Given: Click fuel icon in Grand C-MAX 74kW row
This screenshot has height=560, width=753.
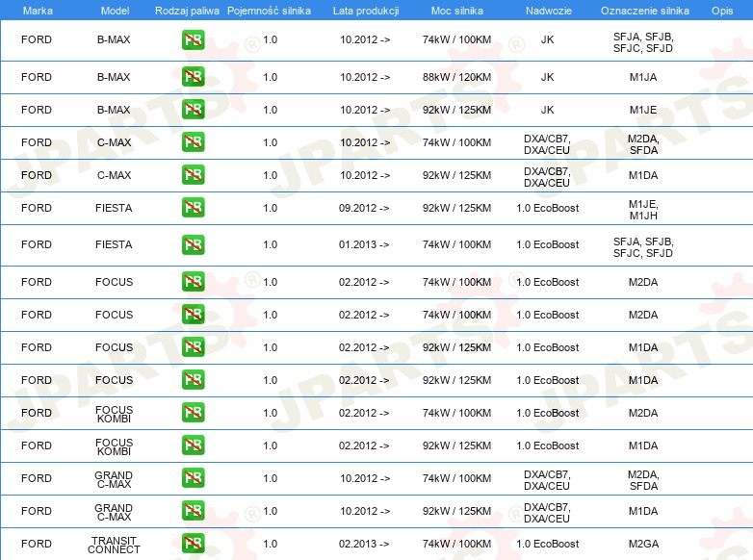Looking at the screenshot, I should point(193,478).
